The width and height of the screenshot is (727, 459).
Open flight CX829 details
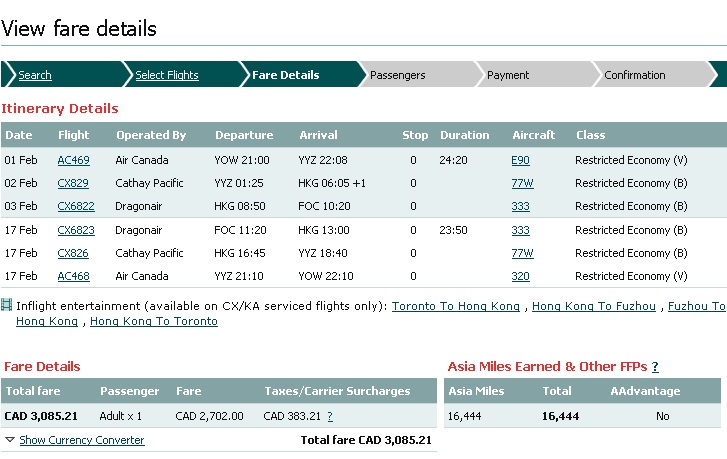pyautogui.click(x=73, y=183)
